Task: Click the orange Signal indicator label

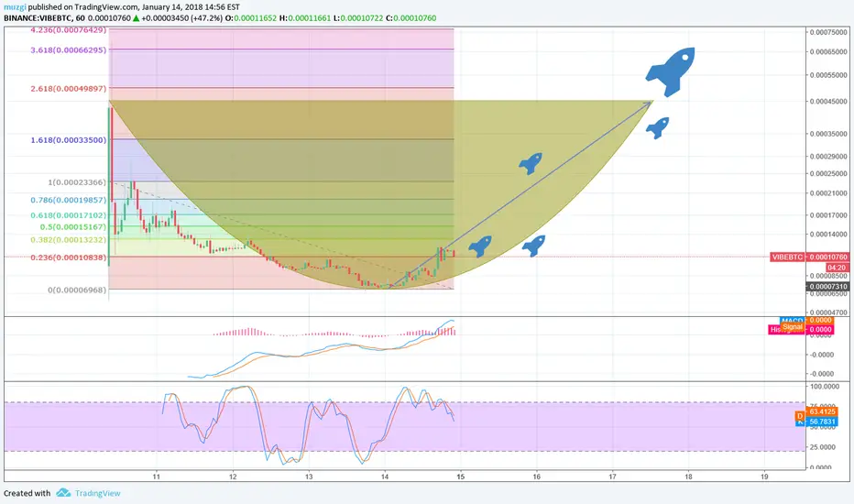Action: click(793, 326)
